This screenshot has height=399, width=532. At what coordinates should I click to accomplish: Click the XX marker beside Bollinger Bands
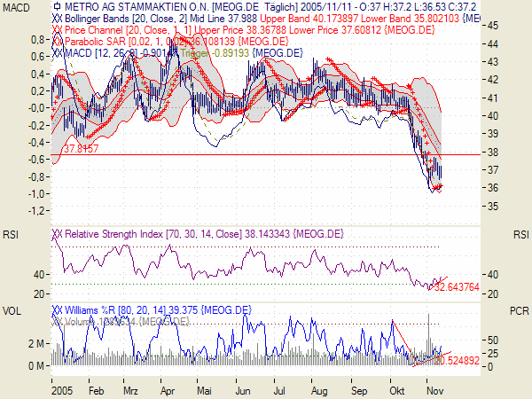click(x=58, y=18)
